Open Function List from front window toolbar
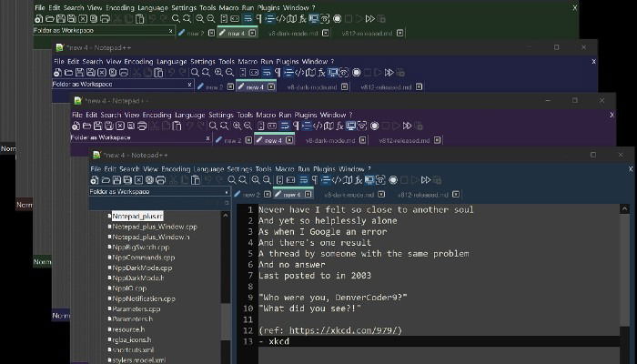This screenshot has width=637, height=364. (359, 180)
